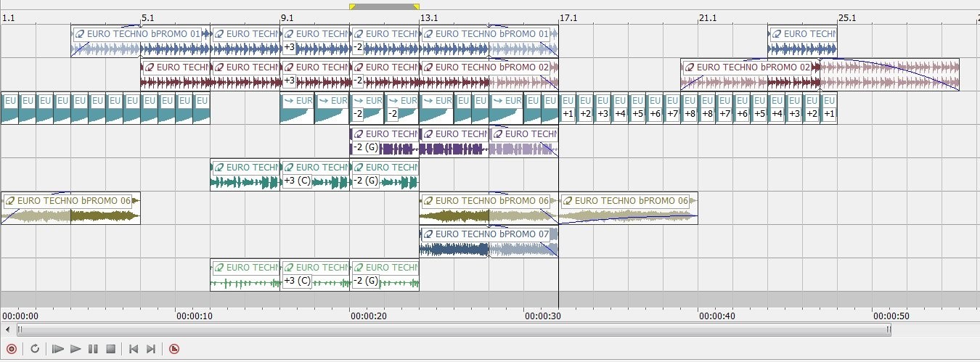980x362 pixels.
Task: Click the horizontal timeline scrollbar
Action: (x=454, y=330)
